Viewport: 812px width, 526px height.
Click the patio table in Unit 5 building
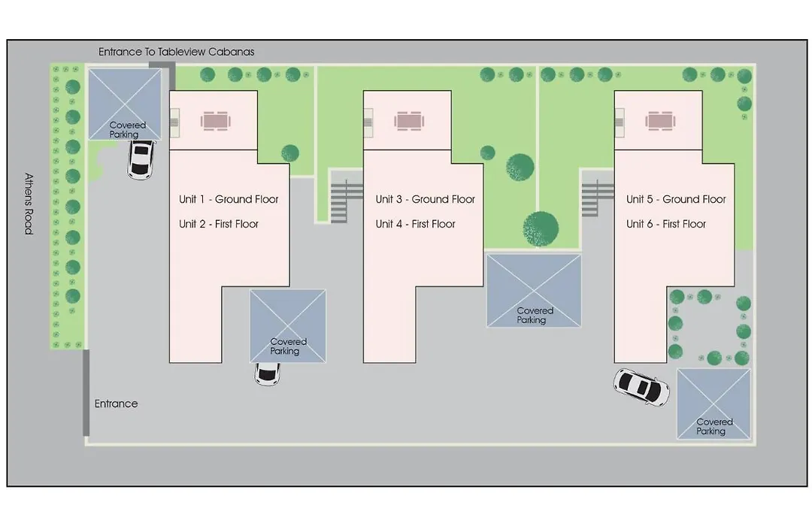[x=660, y=122]
